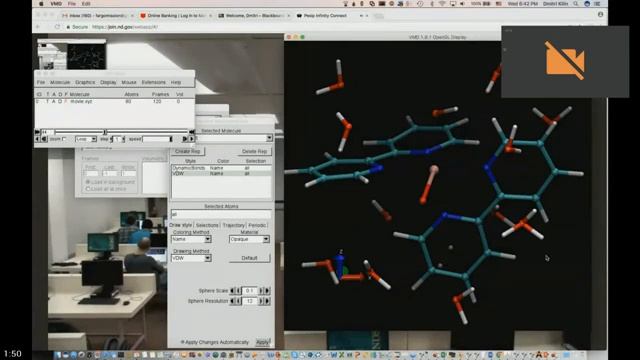Open the Drawing Method dropdown
The image size is (640, 360).
pos(191,258)
